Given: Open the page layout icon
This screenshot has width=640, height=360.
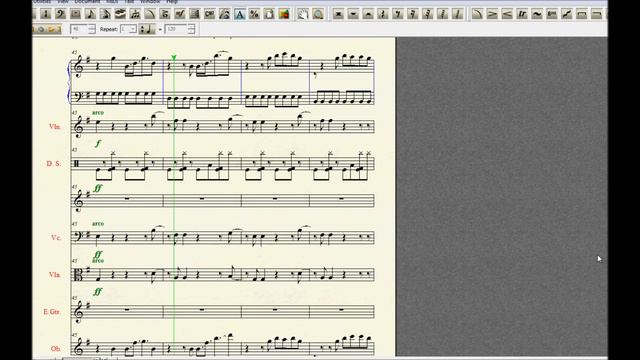Looking at the screenshot, I should click(x=269, y=14).
